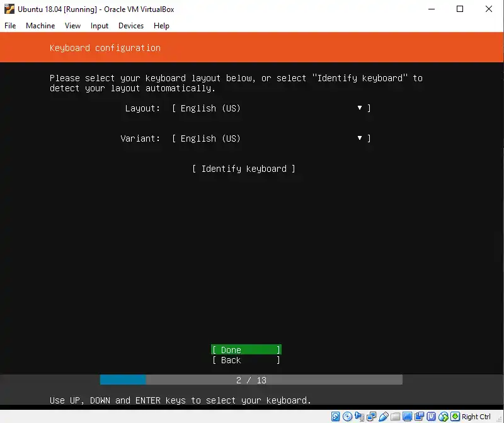The image size is (504, 423).
Task: Click the mouse integration status icon
Action: 444,417
